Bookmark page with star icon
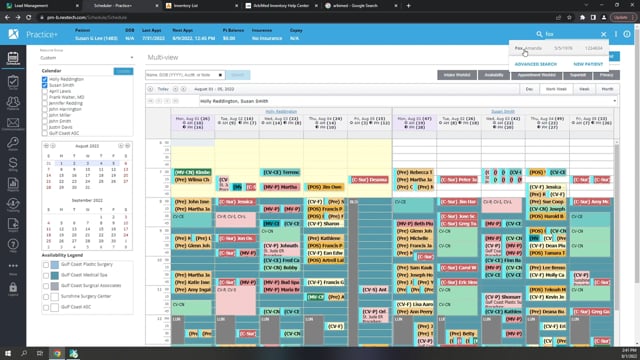640x360 pixels. pyautogui.click(x=569, y=18)
